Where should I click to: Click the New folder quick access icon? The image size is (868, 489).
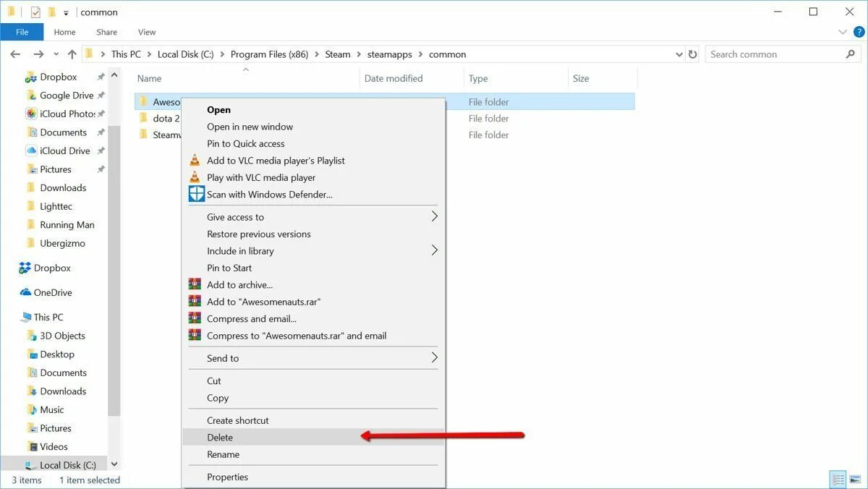point(51,12)
